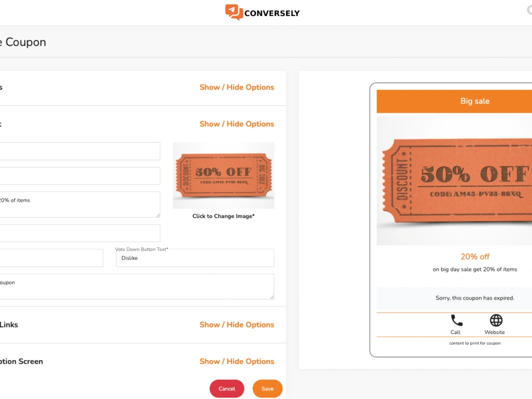Save the coupon changes
The width and height of the screenshot is (532, 399).
267,388
